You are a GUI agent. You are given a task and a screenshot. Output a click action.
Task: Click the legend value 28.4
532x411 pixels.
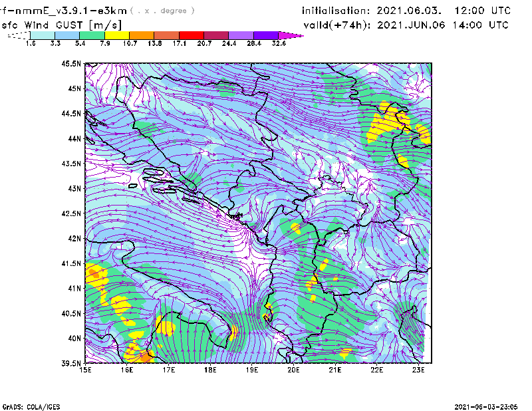click(x=254, y=43)
